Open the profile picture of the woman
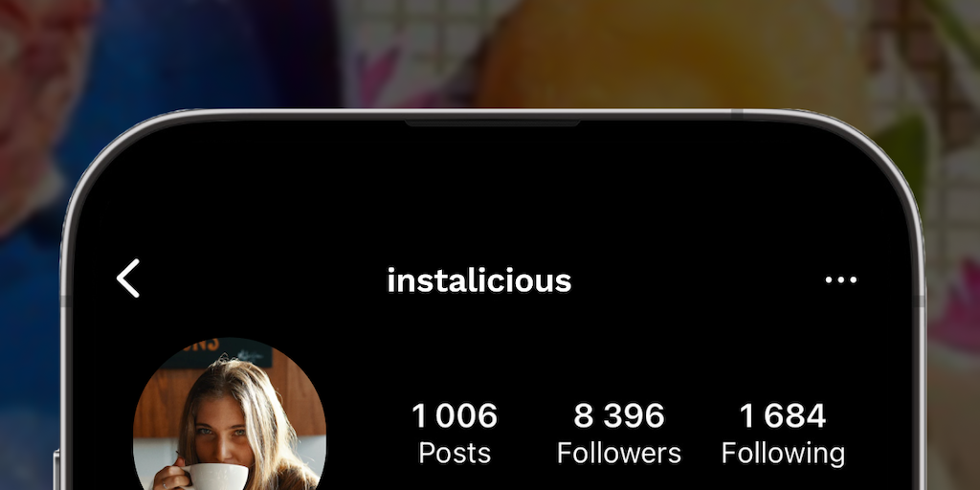 [230, 413]
